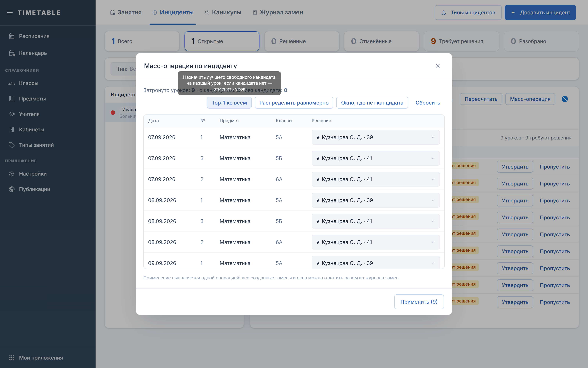Open Расписания via its sidebar calendar icon
Viewport: 588px width, 368px height.
(x=12, y=36)
